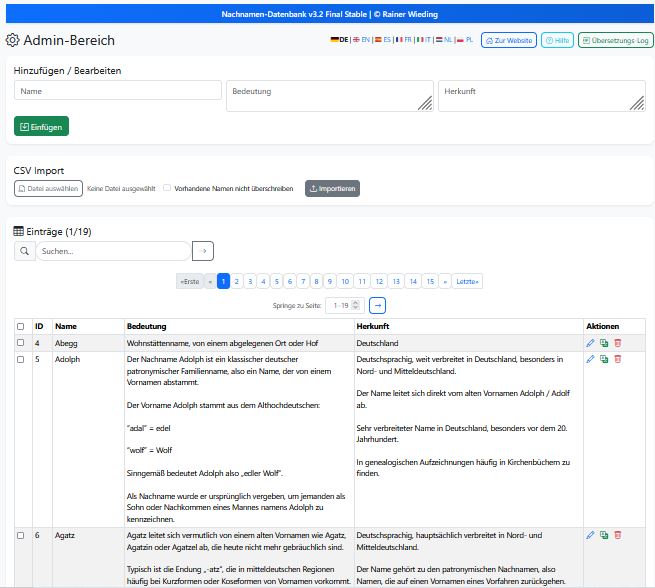Click the Importieren button
Image resolution: width=655 pixels, height=588 pixels.
332,188
